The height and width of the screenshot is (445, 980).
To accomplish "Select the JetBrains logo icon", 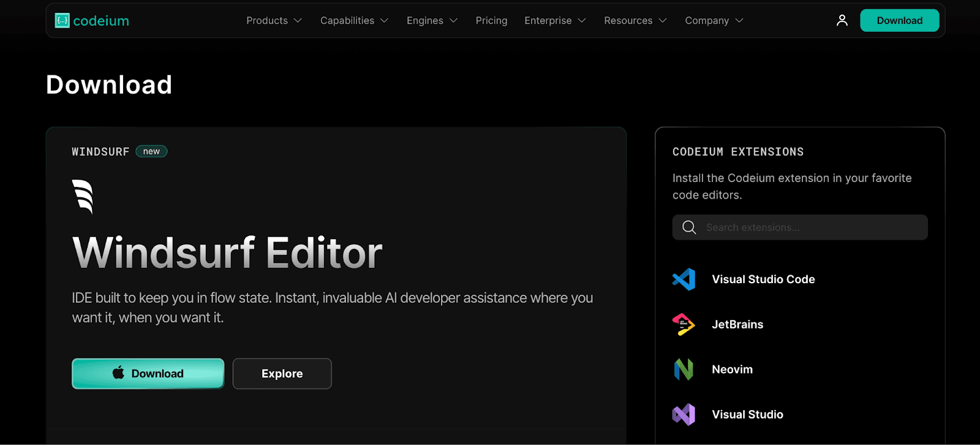I will tap(684, 325).
